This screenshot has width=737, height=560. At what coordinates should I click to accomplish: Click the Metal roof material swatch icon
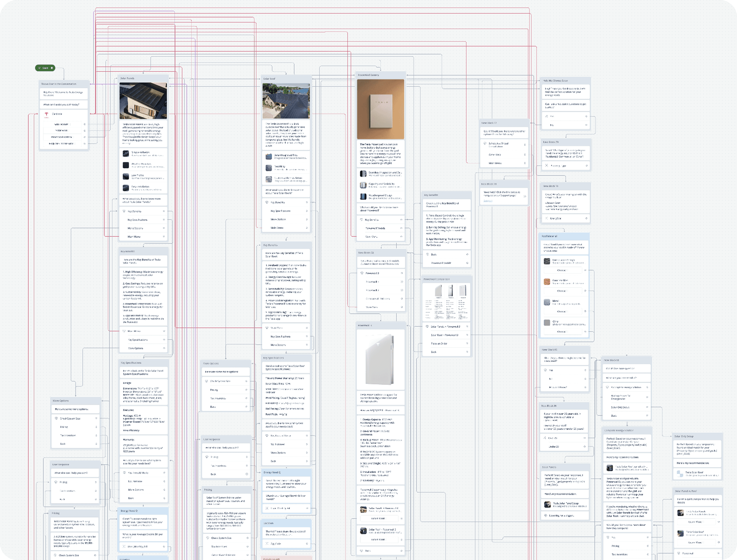pyautogui.click(x=547, y=302)
